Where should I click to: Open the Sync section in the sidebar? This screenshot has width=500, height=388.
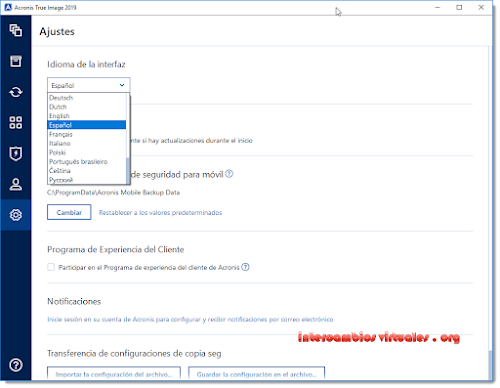pyautogui.click(x=16, y=92)
